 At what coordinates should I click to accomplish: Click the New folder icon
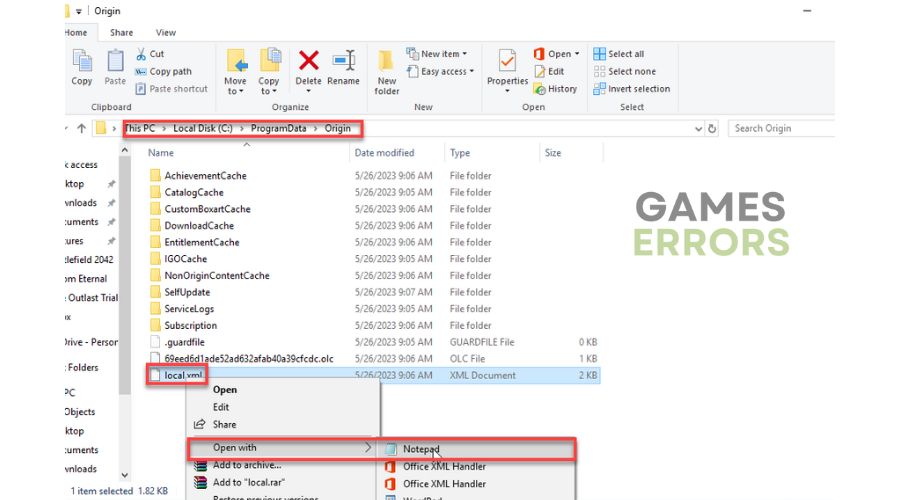pyautogui.click(x=386, y=60)
